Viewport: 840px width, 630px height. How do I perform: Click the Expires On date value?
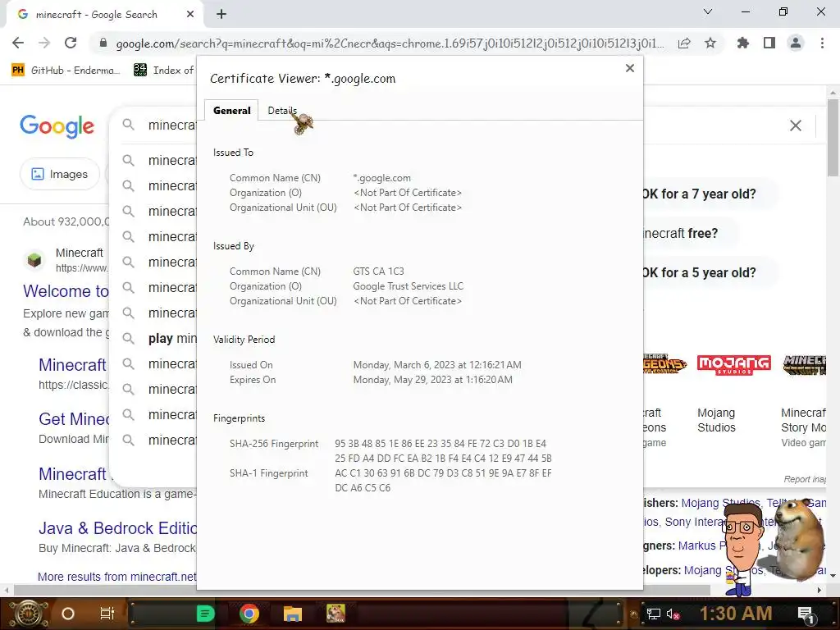tap(432, 379)
